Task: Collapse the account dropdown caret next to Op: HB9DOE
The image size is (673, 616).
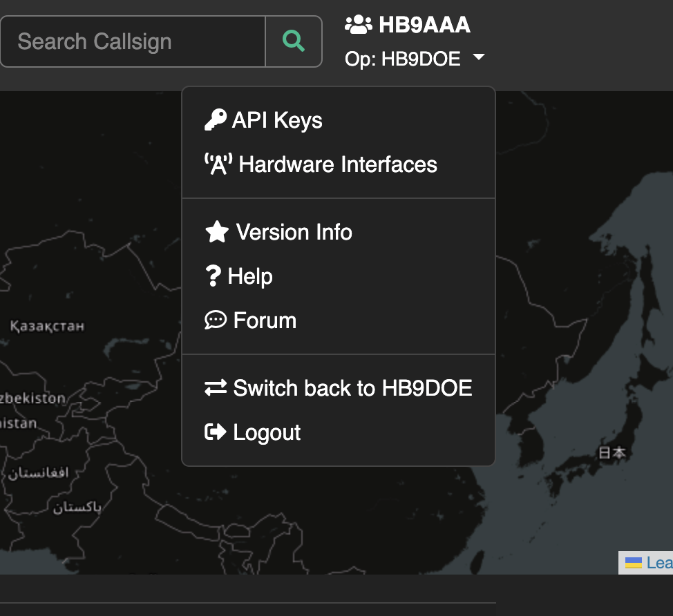Action: pos(479,57)
